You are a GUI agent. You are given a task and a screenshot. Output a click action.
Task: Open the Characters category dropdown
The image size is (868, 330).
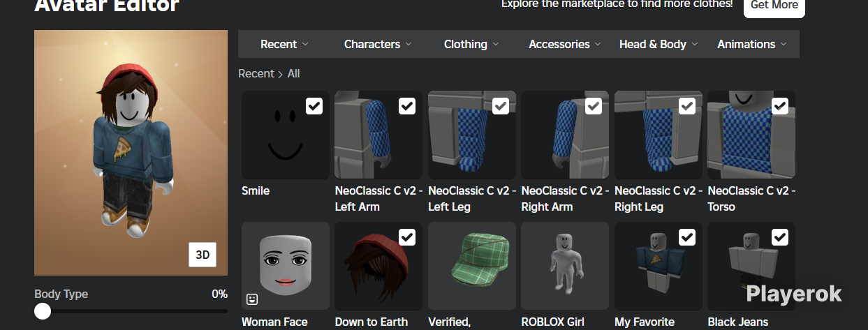coord(378,44)
